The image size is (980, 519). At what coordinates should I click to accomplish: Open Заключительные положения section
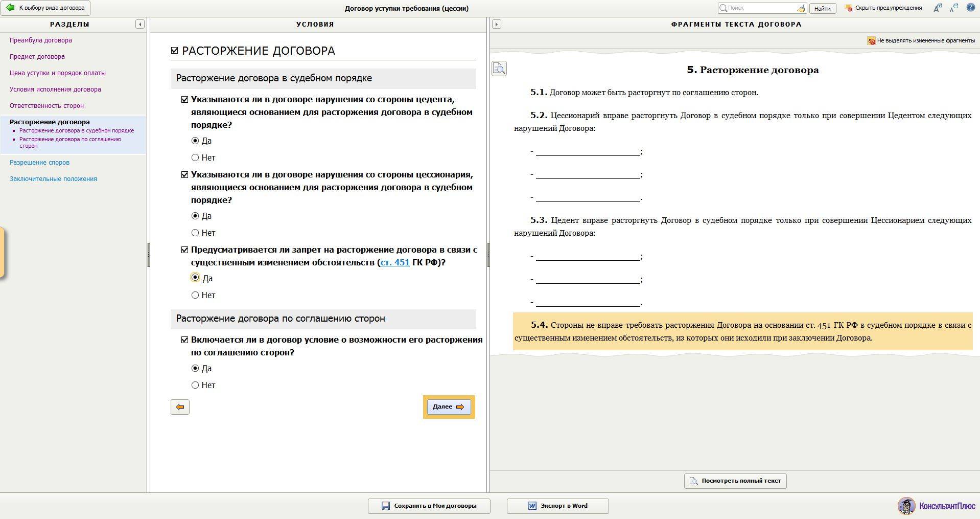pos(53,179)
